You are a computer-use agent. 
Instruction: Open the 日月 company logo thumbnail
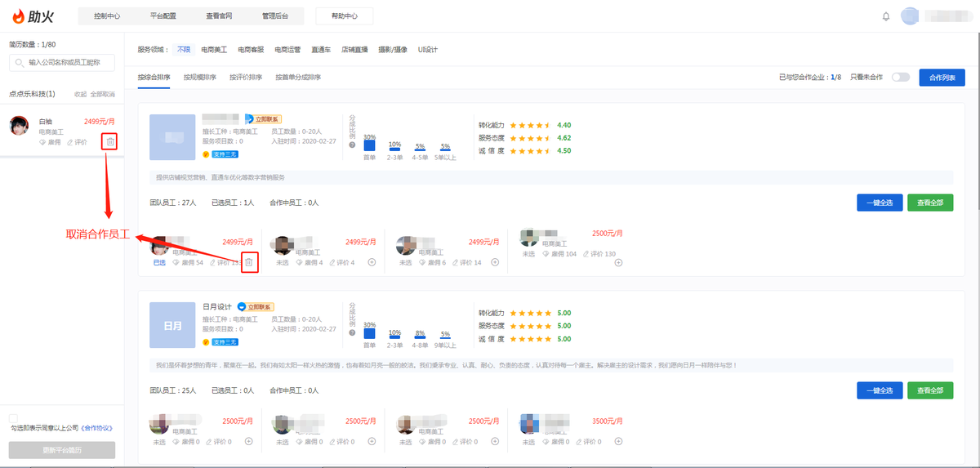coord(172,325)
